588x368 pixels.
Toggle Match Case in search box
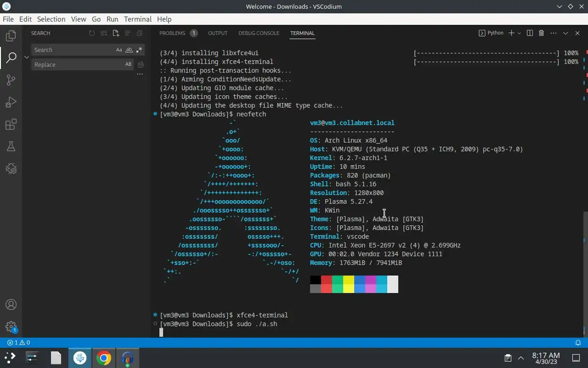click(x=119, y=50)
